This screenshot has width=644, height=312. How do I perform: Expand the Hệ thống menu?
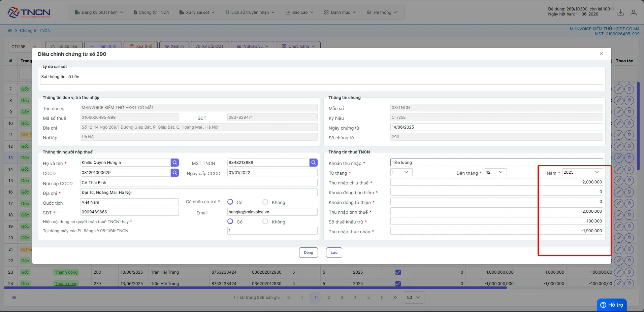tap(382, 12)
